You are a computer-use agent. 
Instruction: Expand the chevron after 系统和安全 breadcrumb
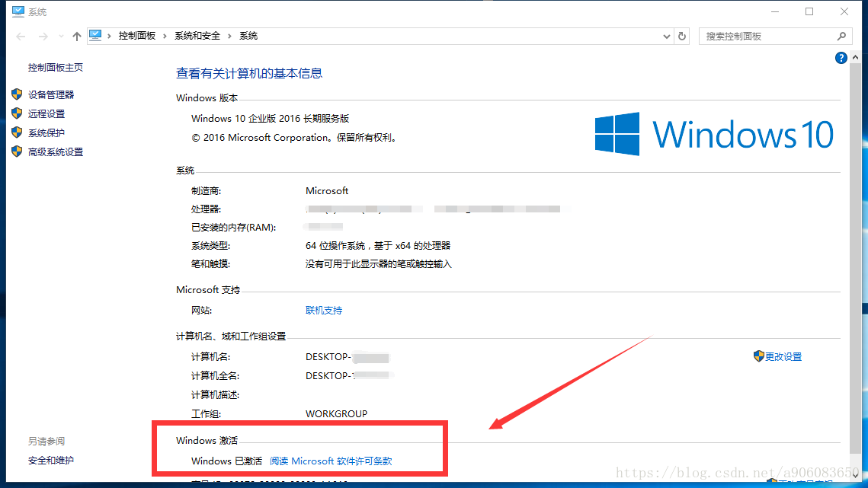tap(229, 36)
